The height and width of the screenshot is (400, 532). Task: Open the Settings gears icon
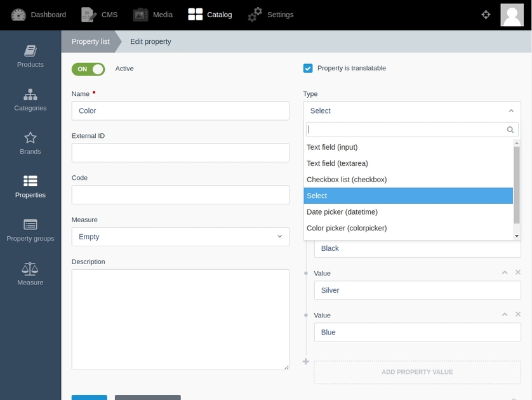pyautogui.click(x=255, y=15)
